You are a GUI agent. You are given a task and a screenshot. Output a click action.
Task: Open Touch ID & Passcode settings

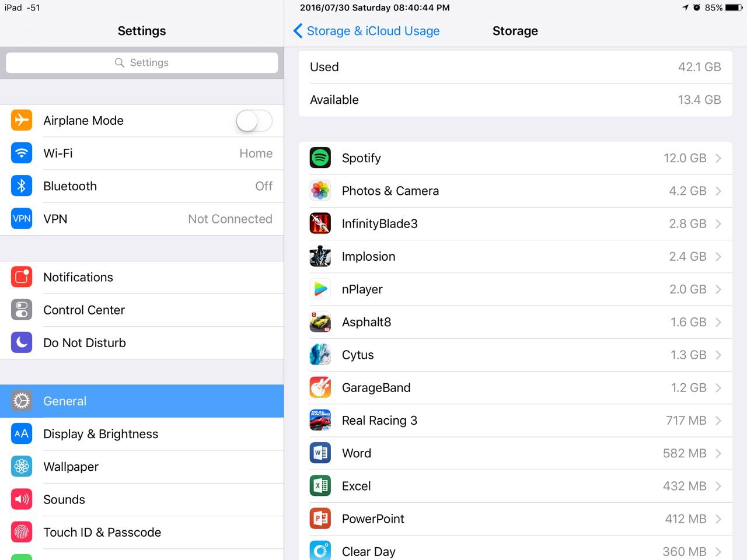tap(142, 532)
